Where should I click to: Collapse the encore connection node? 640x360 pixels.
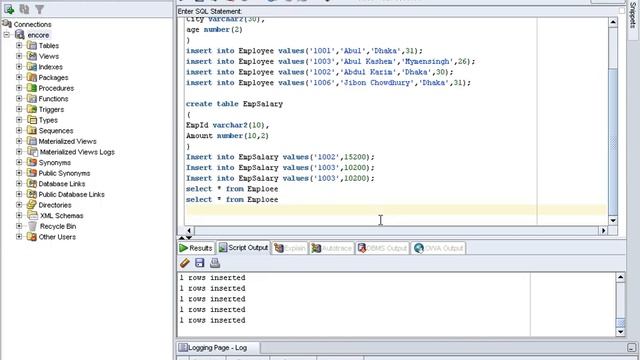point(7,35)
